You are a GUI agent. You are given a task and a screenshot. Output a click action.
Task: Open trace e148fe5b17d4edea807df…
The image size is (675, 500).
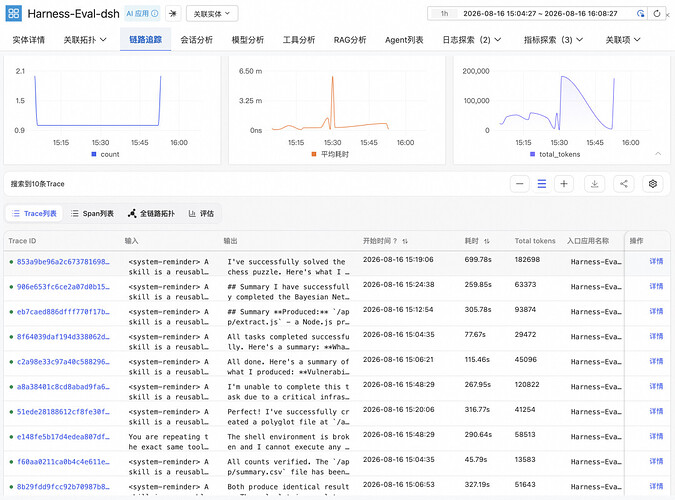tap(63, 436)
